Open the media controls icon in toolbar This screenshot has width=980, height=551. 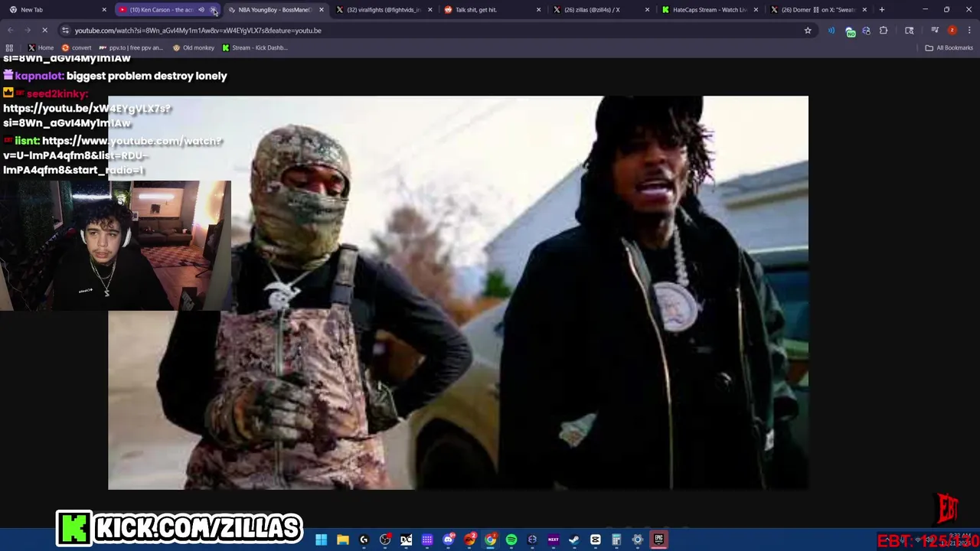click(935, 31)
